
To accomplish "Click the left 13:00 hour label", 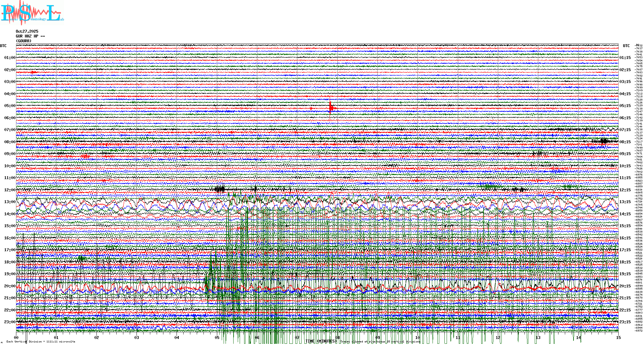I will coord(10,202).
